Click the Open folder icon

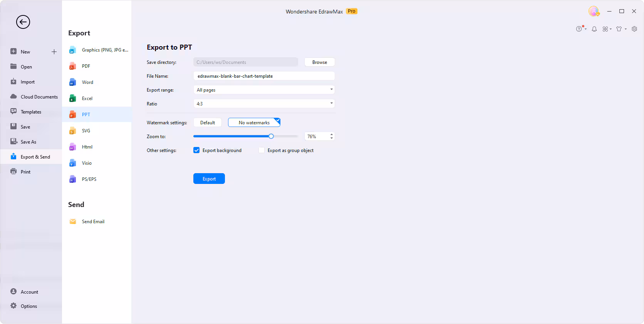pyautogui.click(x=13, y=67)
